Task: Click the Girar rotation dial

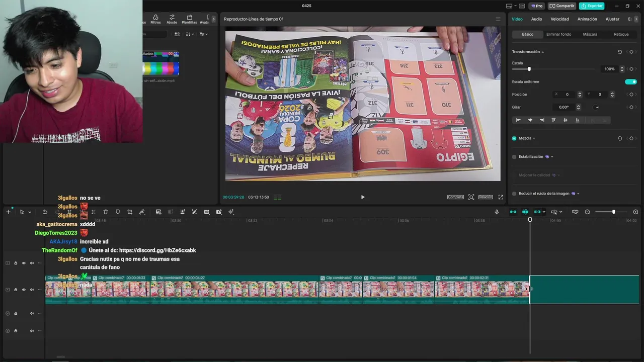Action: [x=597, y=107]
